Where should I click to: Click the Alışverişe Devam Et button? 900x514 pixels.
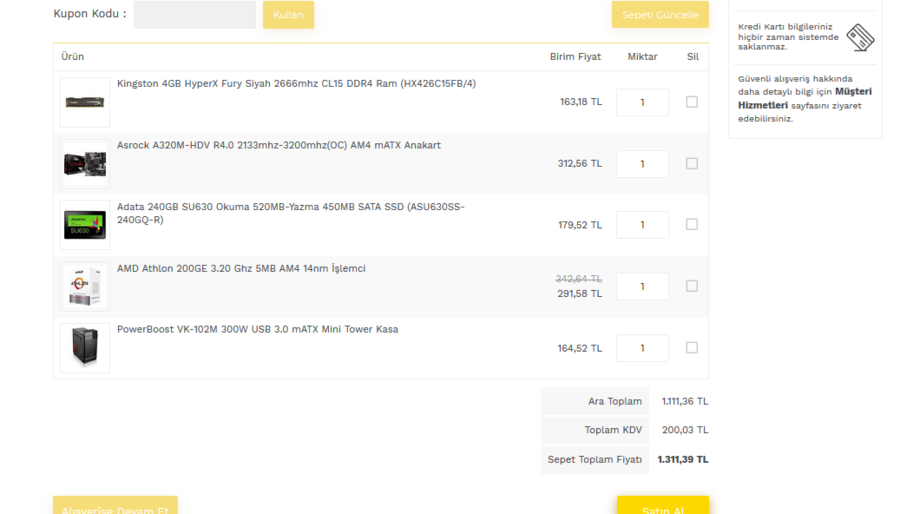tap(115, 507)
